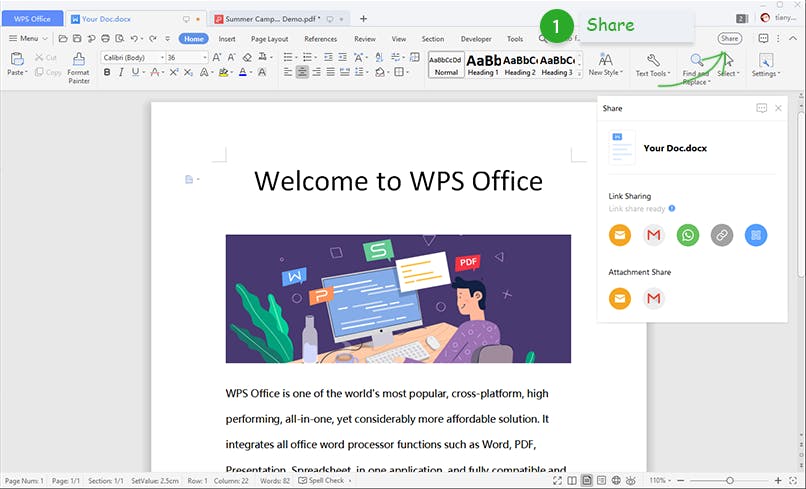
Task: Adjust the zoom slider handle
Action: pos(729,480)
